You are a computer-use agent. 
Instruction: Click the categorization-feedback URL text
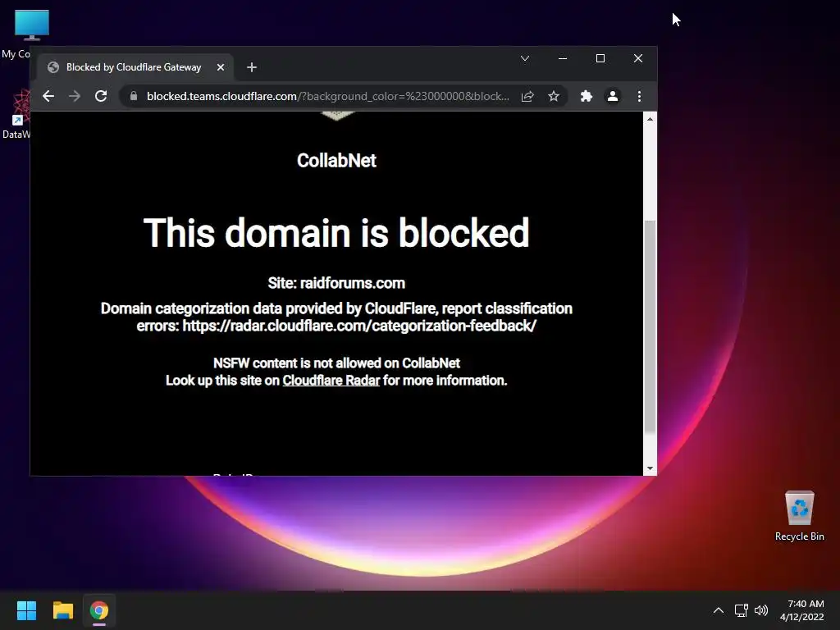[359, 326]
